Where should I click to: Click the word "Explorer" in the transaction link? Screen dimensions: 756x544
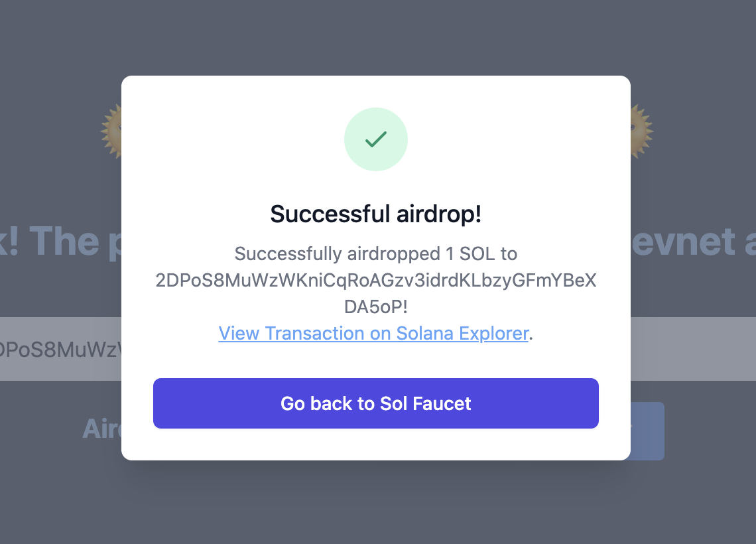click(494, 333)
